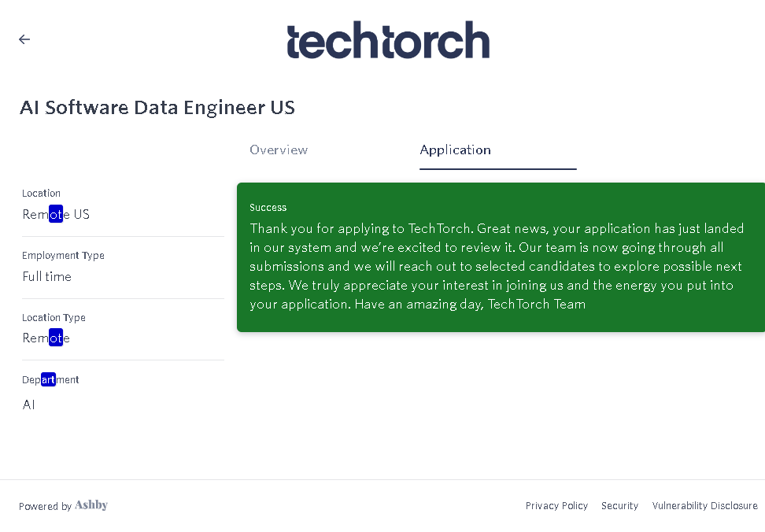Select the Application tab
Image resolution: width=765 pixels, height=532 pixels.
(456, 150)
